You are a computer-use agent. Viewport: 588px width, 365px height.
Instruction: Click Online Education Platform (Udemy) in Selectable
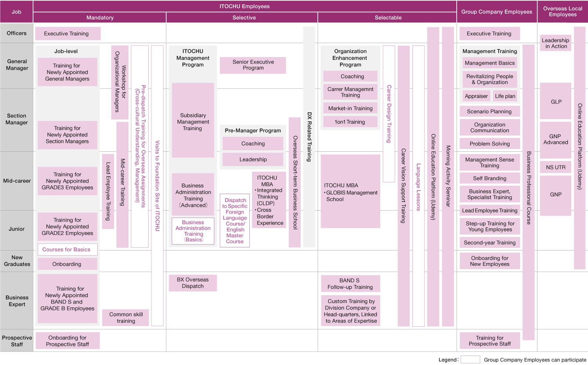point(433,177)
